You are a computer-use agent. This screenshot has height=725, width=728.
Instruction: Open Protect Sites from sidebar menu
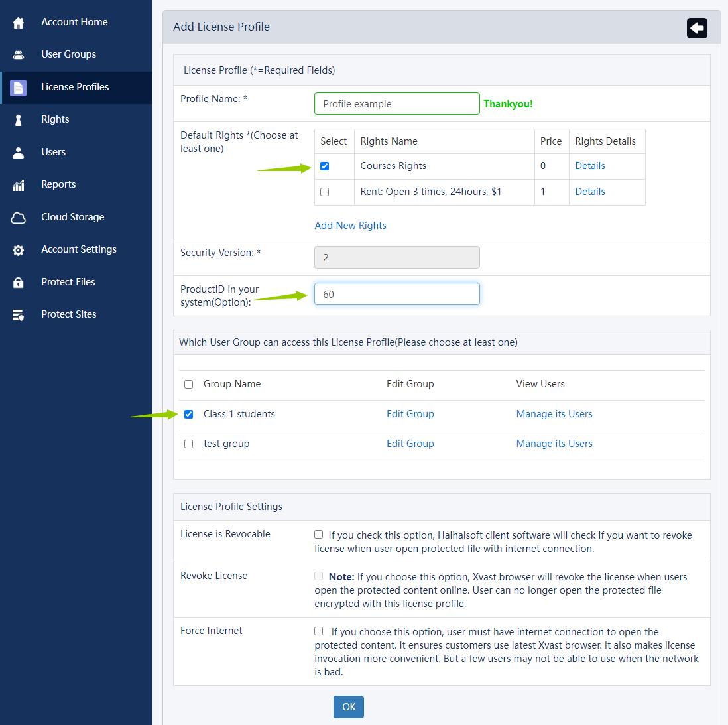68,314
